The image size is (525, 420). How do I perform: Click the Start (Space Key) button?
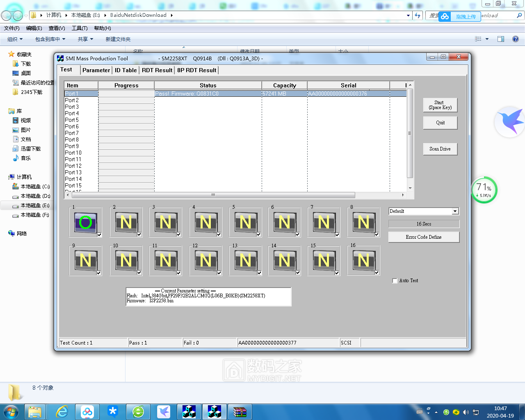(x=440, y=105)
